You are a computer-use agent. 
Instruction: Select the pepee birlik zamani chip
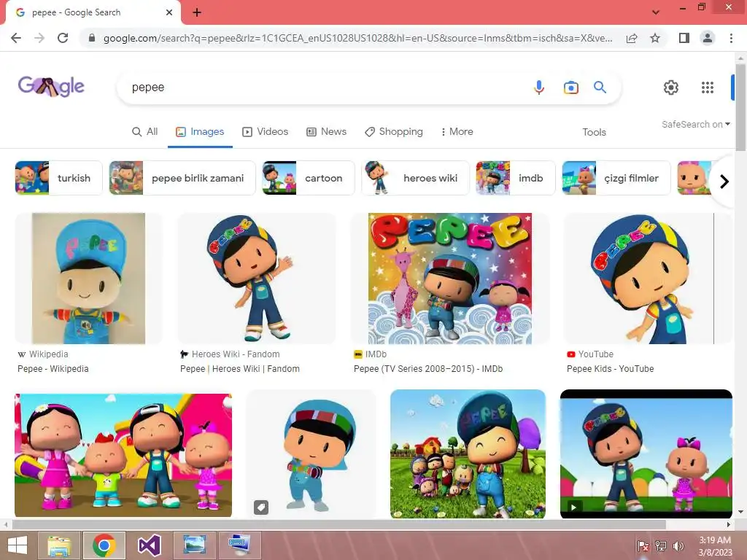(182, 178)
